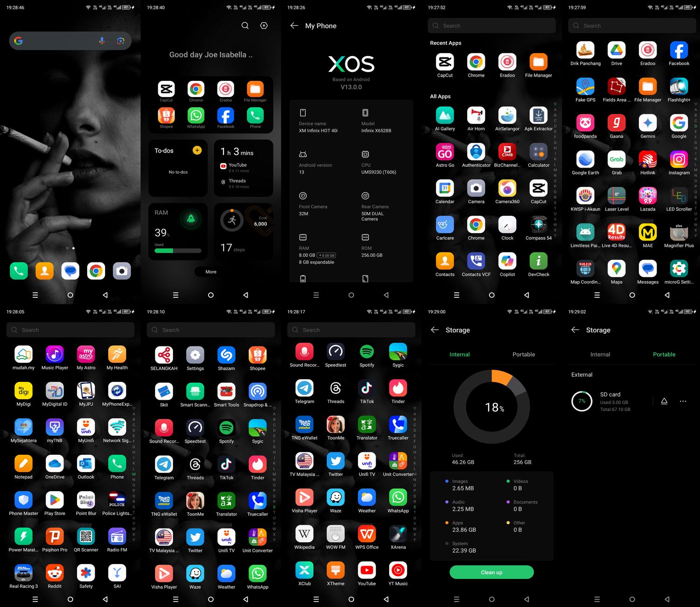The height and width of the screenshot is (607, 700).
Task: Tap the Clean up button
Action: click(491, 572)
